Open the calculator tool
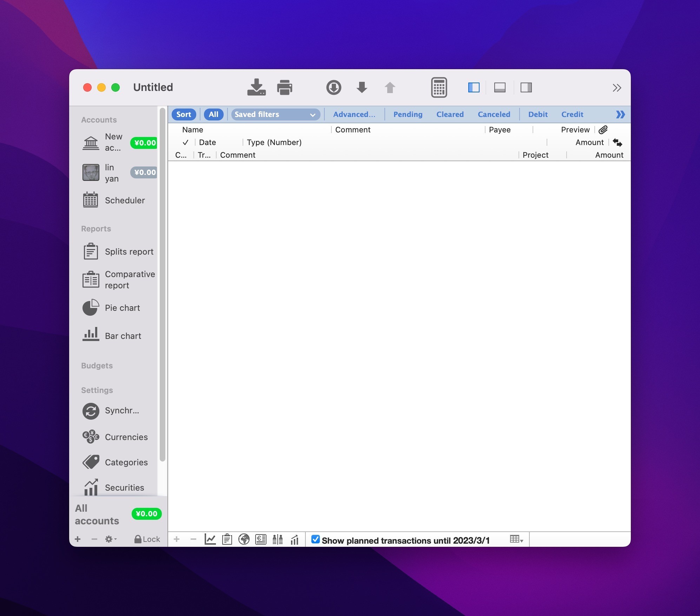Screen dimensions: 700x616 438,87
